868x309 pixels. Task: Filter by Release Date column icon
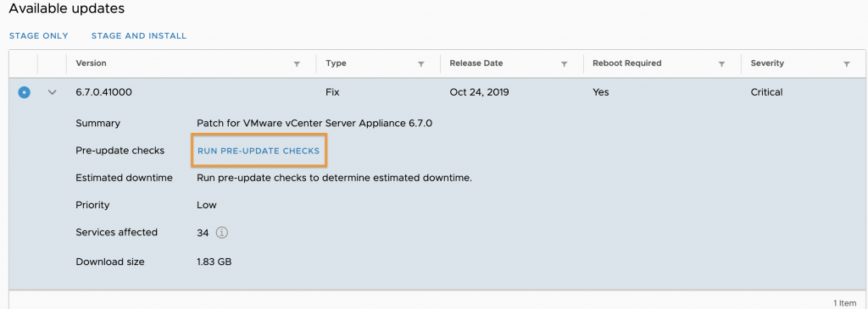[564, 64]
